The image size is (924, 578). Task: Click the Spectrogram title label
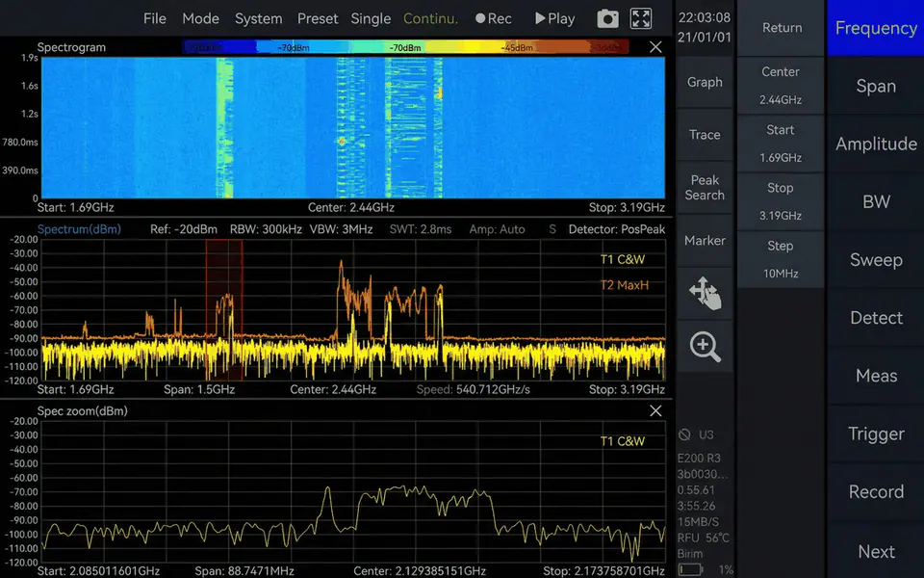pos(71,47)
